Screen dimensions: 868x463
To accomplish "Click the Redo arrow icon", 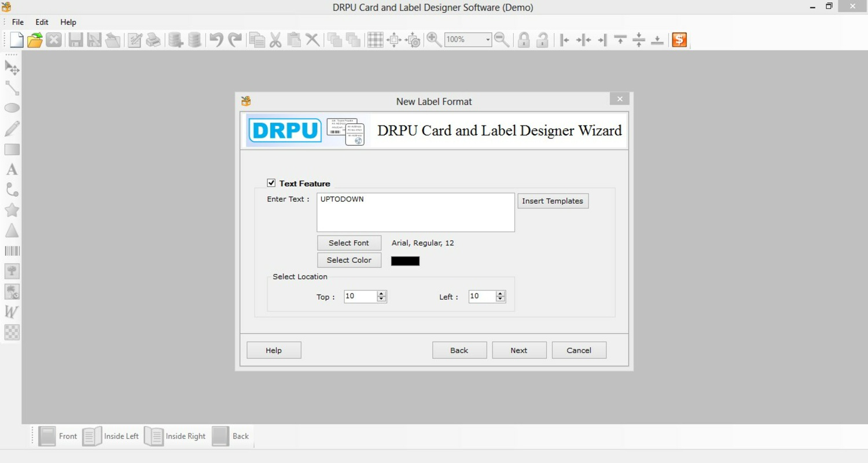I will [x=234, y=39].
